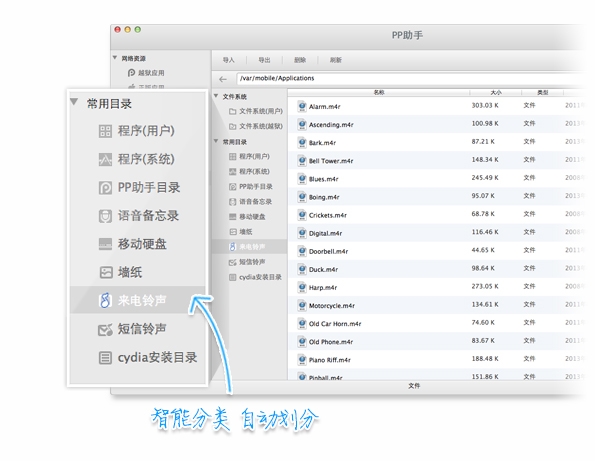Click the file icon of Bark.m4r
The image size is (595, 461).
point(302,143)
